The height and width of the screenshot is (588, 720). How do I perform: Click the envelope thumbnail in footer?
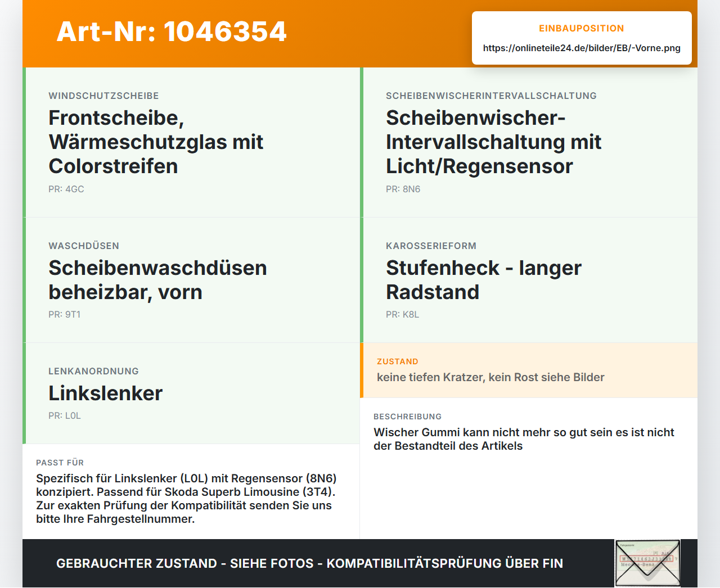pos(647,563)
